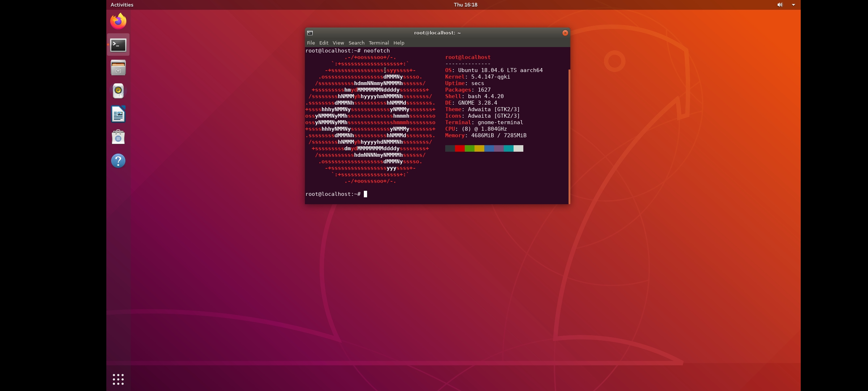Open Firefox from the dock
This screenshot has width=868, height=391.
[x=118, y=21]
